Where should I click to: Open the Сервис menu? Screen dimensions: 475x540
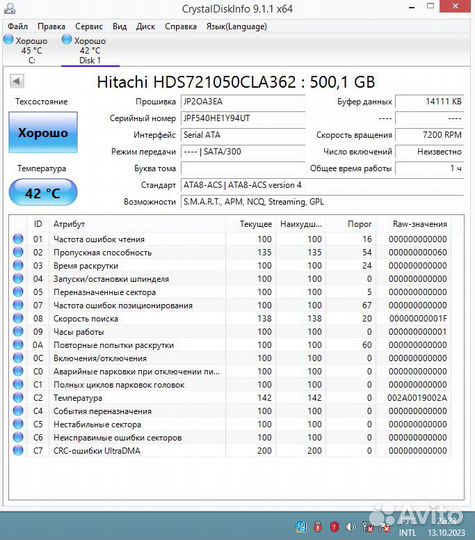pos(89,27)
